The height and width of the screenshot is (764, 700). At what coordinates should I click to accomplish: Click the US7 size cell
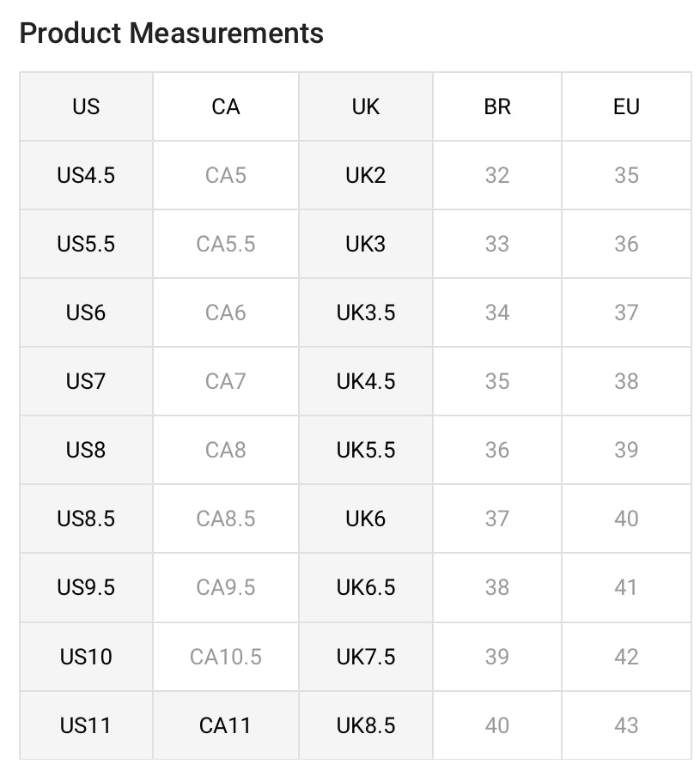[86, 381]
